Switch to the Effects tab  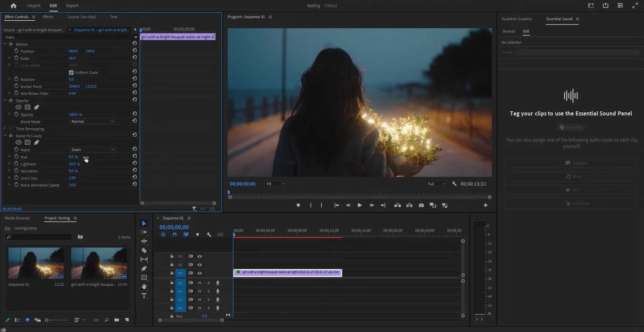[48, 17]
